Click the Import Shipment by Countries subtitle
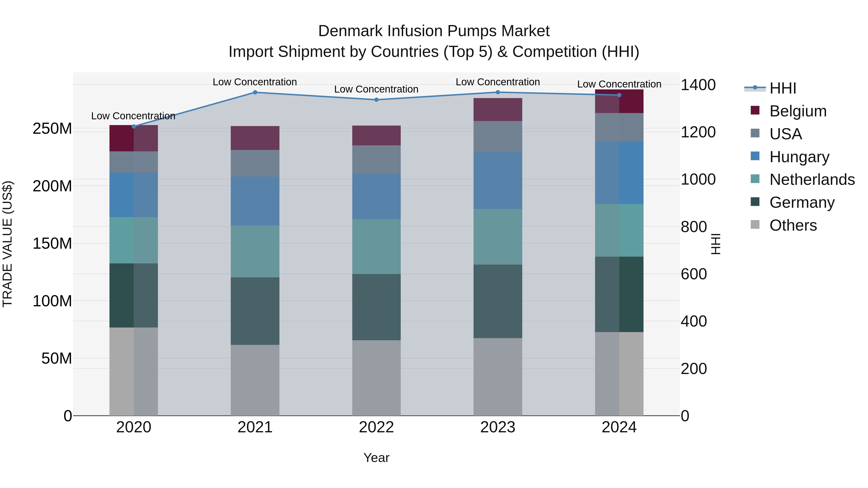 (434, 52)
